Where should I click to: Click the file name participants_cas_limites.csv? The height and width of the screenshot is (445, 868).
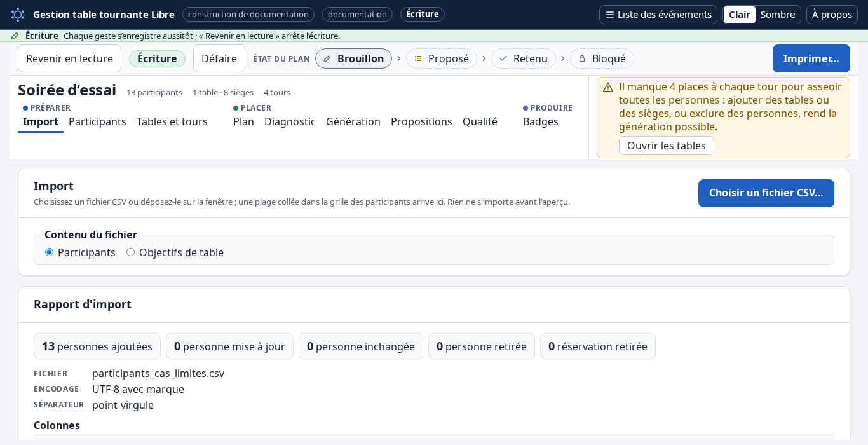pyautogui.click(x=158, y=373)
